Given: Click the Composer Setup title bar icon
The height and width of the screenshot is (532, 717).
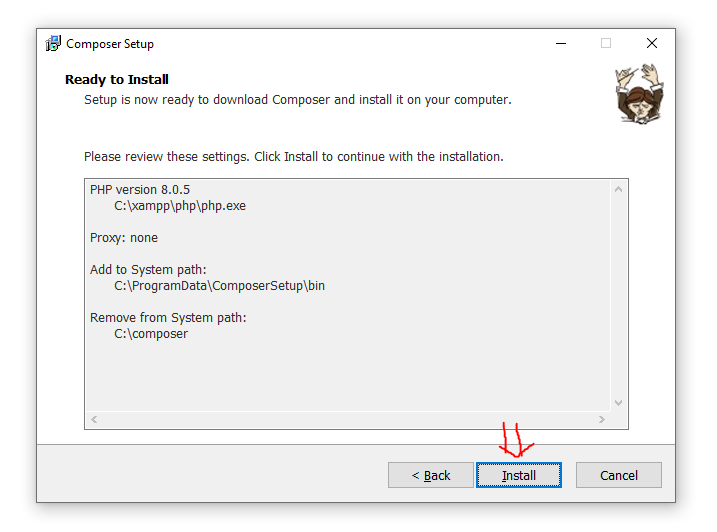Looking at the screenshot, I should click(53, 43).
